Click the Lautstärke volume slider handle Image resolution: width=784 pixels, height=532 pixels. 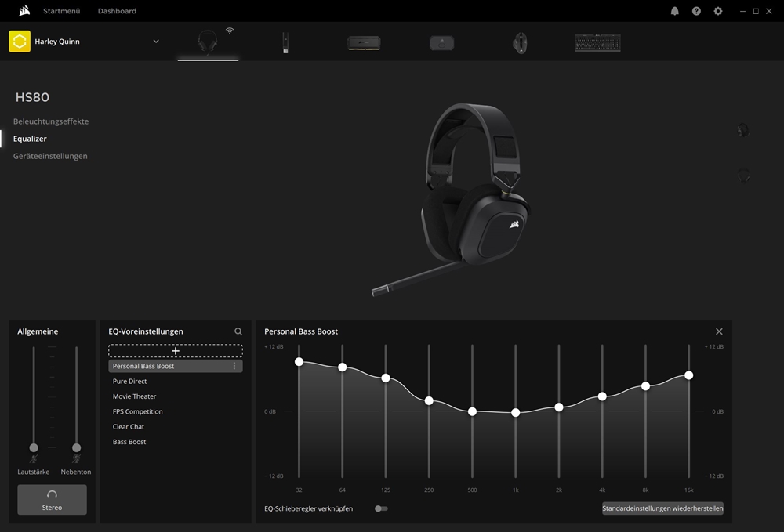pyautogui.click(x=34, y=447)
